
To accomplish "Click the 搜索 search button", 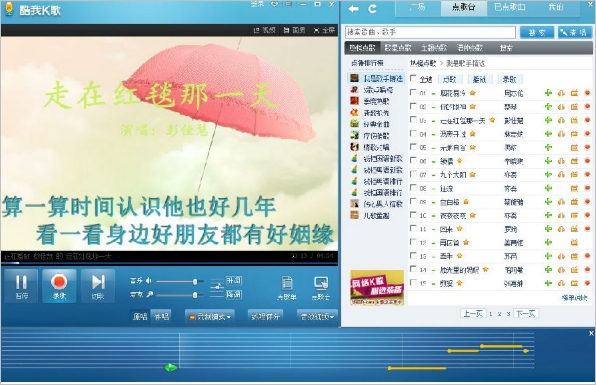I will (x=537, y=33).
